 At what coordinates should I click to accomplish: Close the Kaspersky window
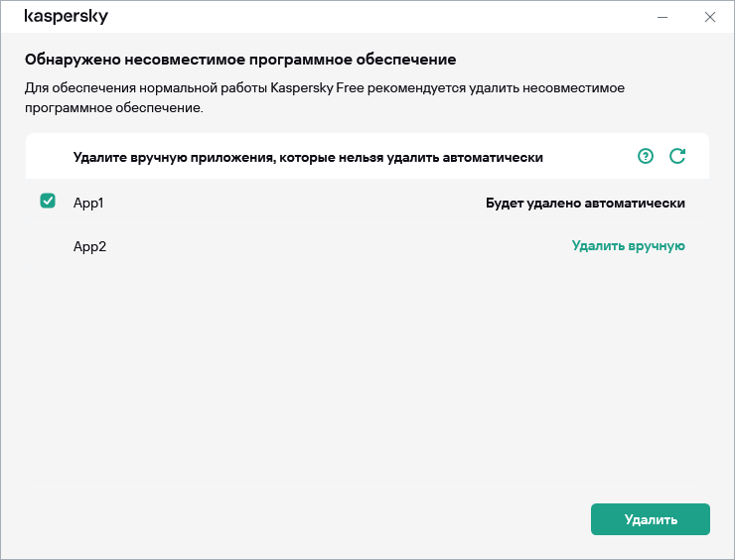click(x=709, y=17)
